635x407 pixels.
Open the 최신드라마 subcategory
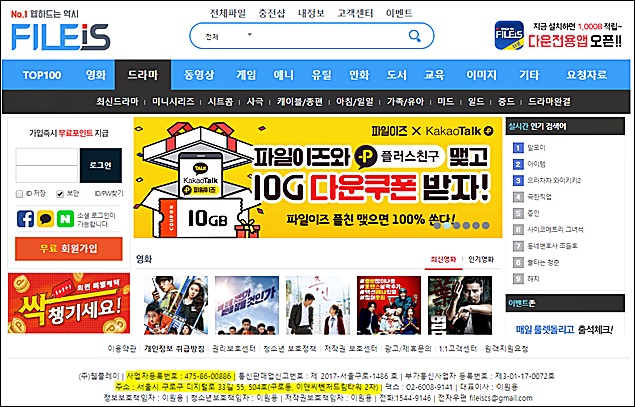117,102
